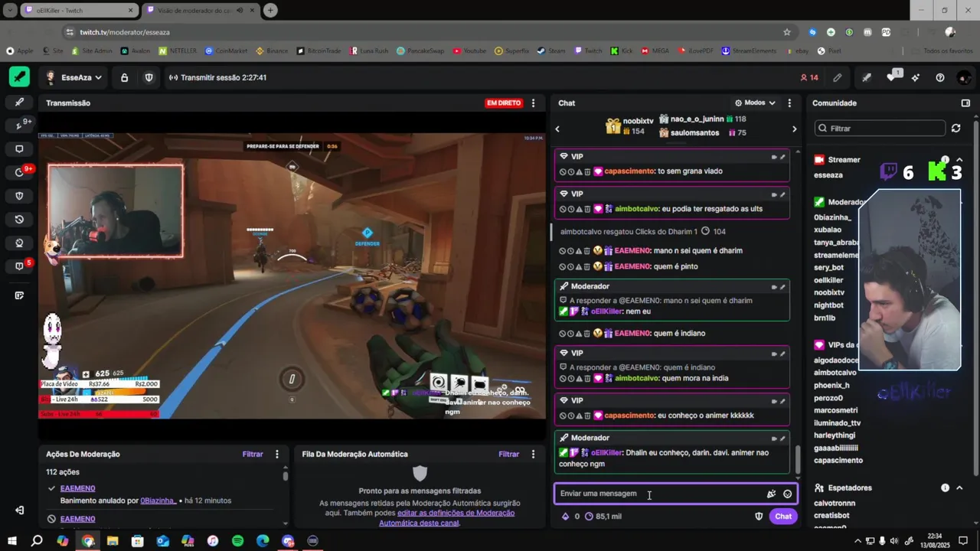Bookmark this page with the star icon
The height and width of the screenshot is (551, 980).
pos(786,32)
